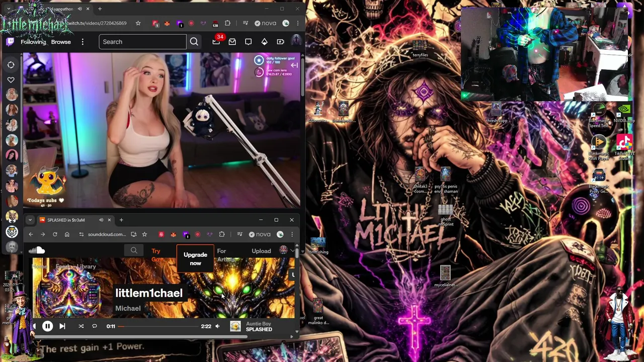This screenshot has height=362, width=644.
Task: Select the mycelialnet desktop file
Action: coord(445,277)
